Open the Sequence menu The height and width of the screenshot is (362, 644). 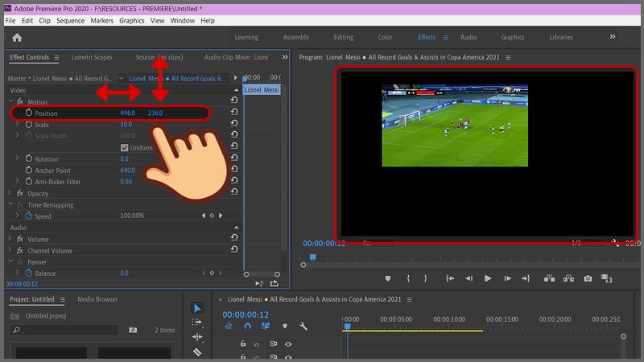pyautogui.click(x=70, y=21)
